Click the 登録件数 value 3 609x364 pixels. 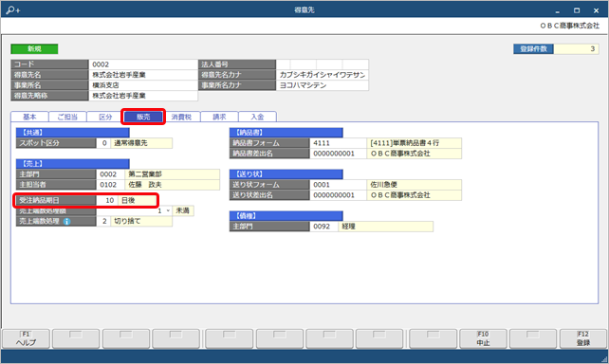577,49
